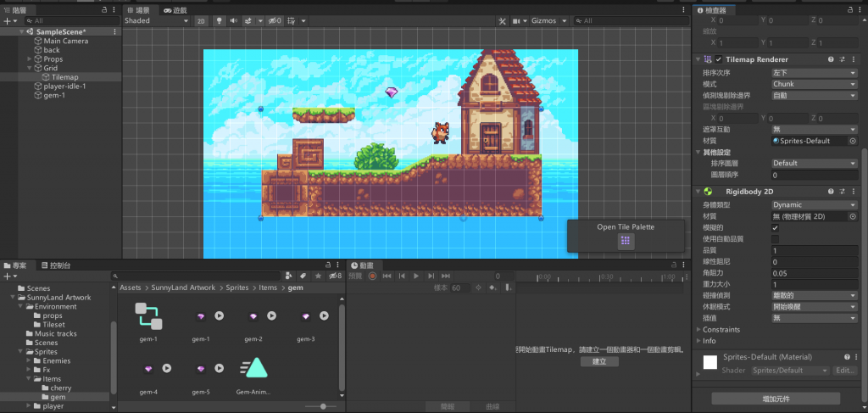Open scene tools wrench icon
Image resolution: width=868 pixels, height=413 pixels.
503,20
